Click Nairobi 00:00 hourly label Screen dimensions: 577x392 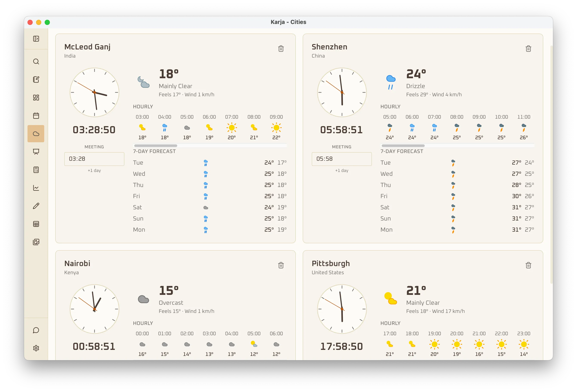[142, 334]
